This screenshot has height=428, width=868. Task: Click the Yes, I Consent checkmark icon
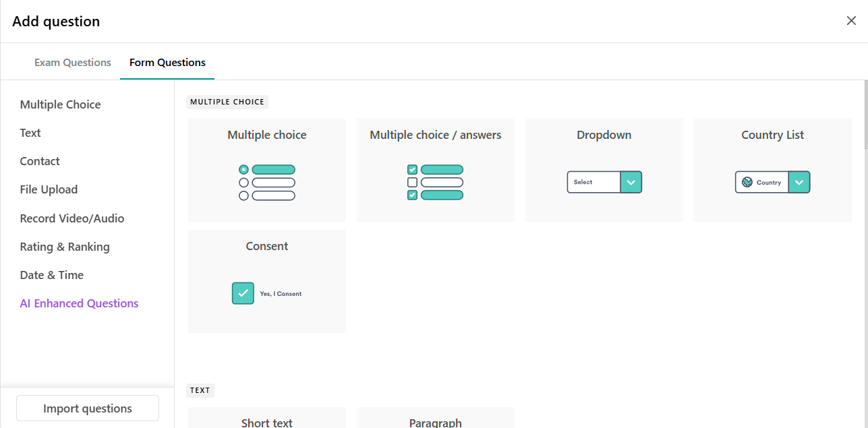243,293
